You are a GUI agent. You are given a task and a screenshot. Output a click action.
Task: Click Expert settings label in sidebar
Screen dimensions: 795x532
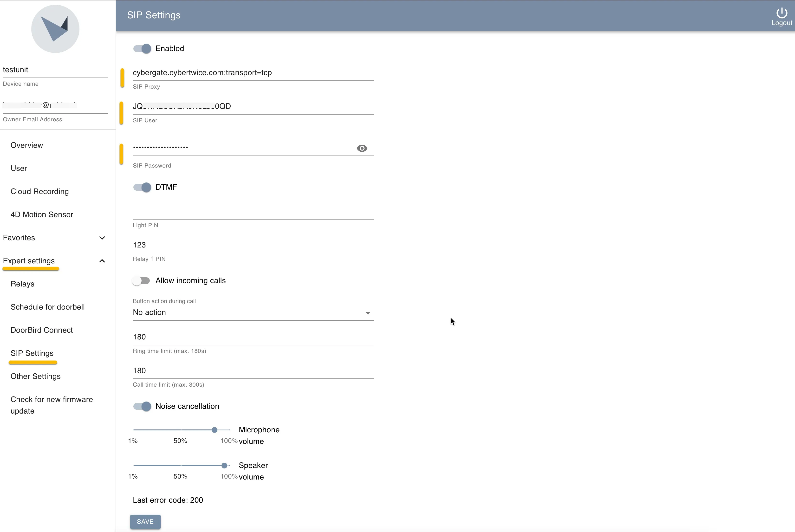(x=29, y=261)
